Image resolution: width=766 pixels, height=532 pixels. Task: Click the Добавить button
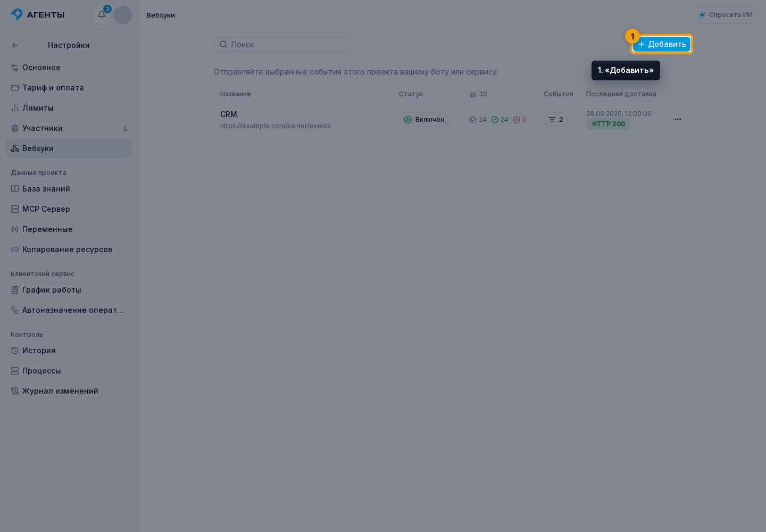[x=662, y=44]
